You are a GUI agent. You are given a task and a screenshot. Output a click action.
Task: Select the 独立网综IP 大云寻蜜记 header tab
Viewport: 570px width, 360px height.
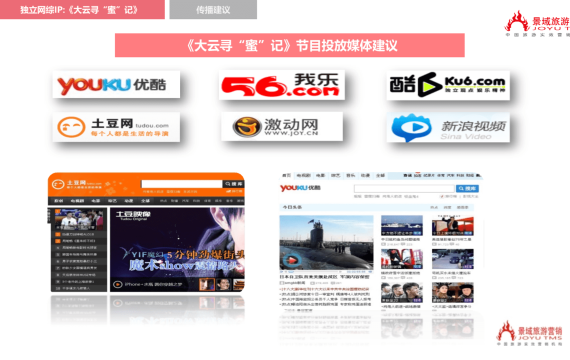(82, 9)
